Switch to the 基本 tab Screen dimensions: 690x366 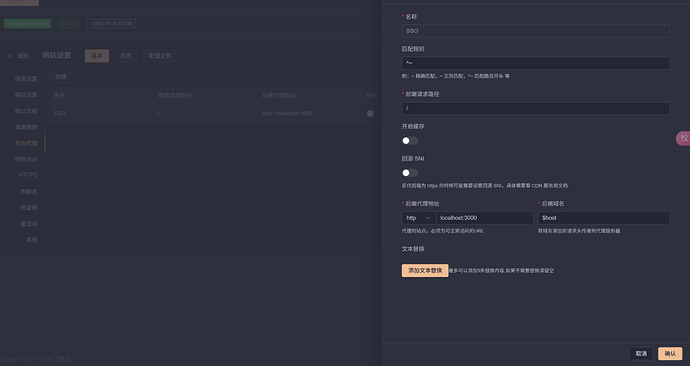[97, 55]
